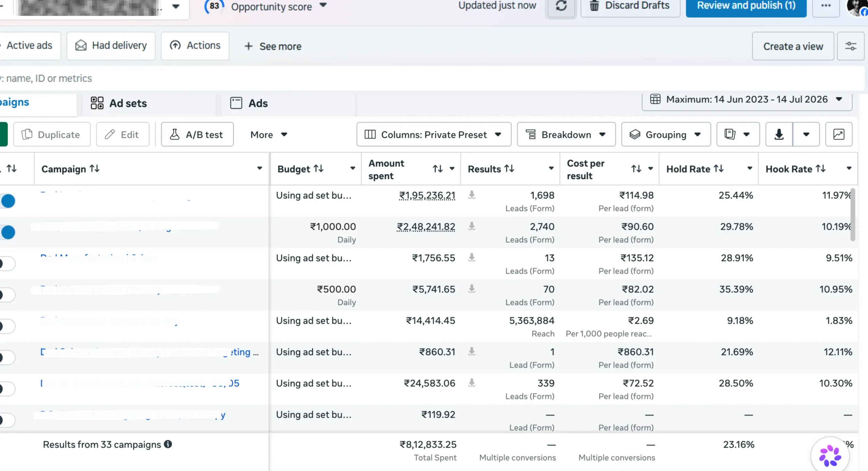Screen dimensions: 868x471
Task: Open the date range Maximum dropdown
Action: tap(747, 100)
